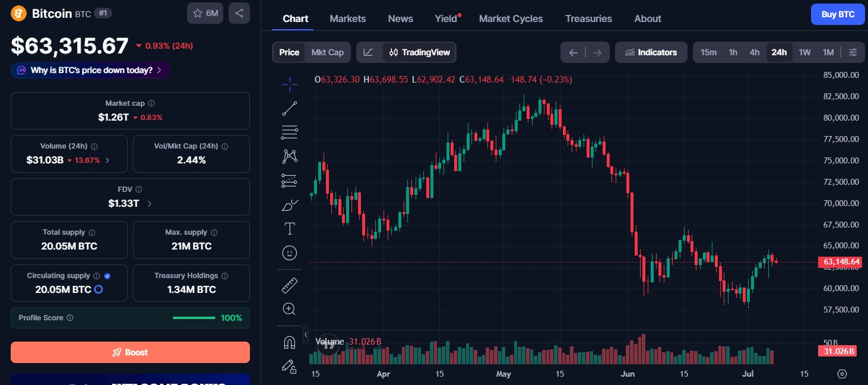Open chart display options sliders icon
The width and height of the screenshot is (868, 385).
point(853,52)
